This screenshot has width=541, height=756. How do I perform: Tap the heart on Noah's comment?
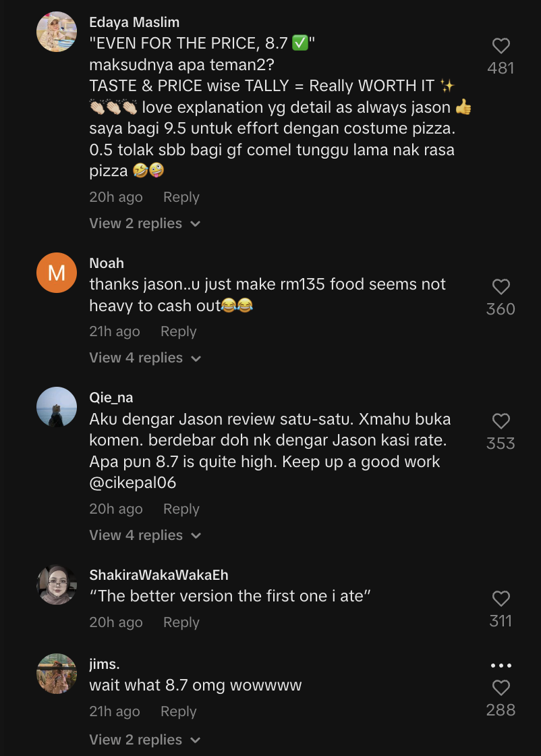(501, 287)
